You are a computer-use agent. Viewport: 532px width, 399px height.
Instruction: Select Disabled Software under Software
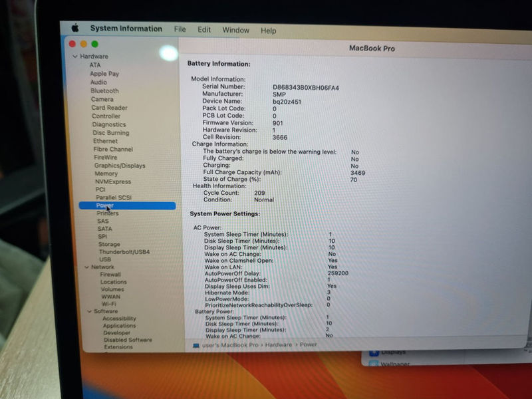point(128,340)
